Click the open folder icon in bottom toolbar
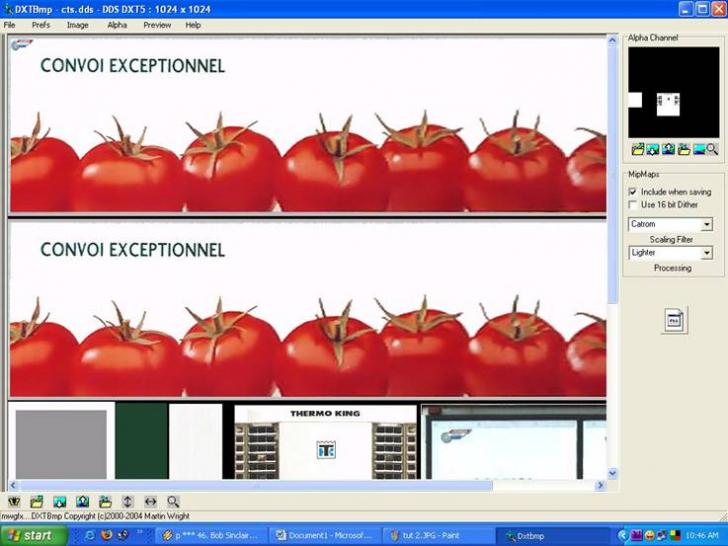This screenshot has height=546, width=728. [37, 501]
